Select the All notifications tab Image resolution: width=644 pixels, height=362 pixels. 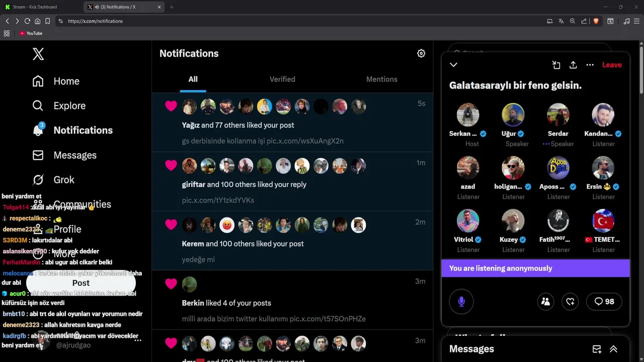193,79
